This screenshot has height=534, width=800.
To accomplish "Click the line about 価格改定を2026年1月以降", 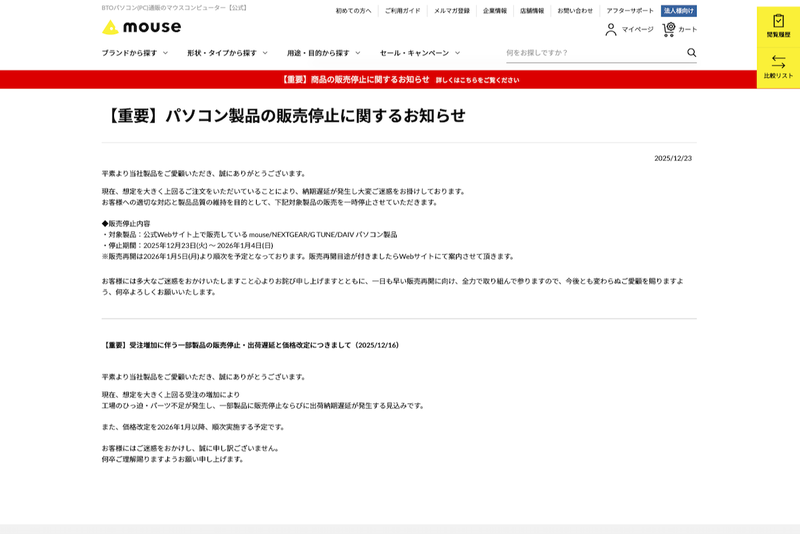I will tap(193, 427).
